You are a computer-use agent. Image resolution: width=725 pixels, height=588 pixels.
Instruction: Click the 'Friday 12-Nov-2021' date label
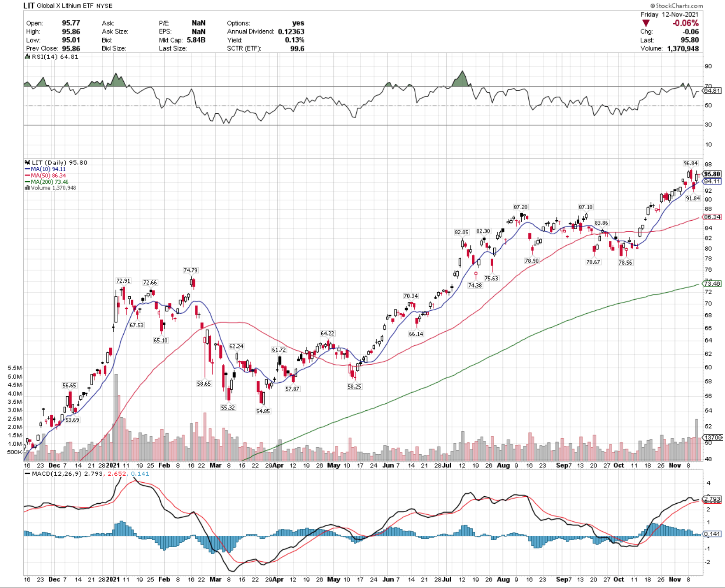pyautogui.click(x=669, y=14)
